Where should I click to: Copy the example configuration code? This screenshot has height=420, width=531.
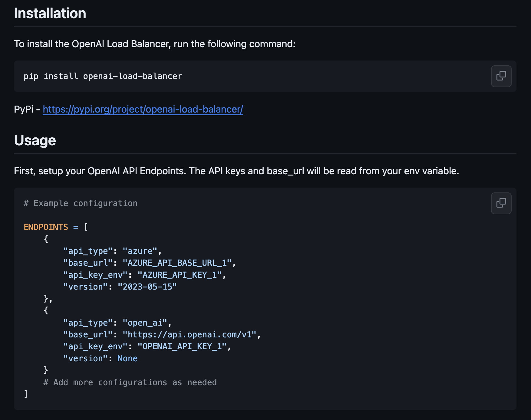point(501,203)
